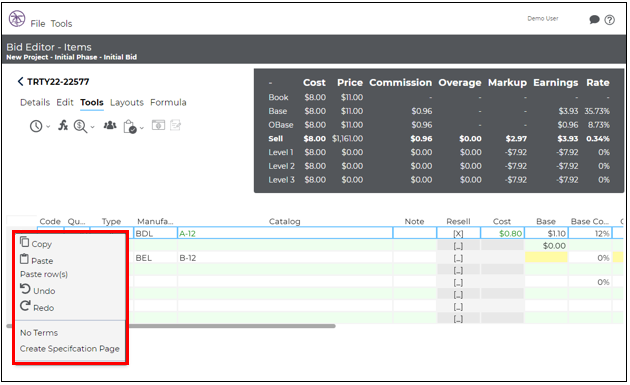Click the yellow highlighted Base cell on BEL row
Viewport: 630px width, 385px height.
pos(546,258)
